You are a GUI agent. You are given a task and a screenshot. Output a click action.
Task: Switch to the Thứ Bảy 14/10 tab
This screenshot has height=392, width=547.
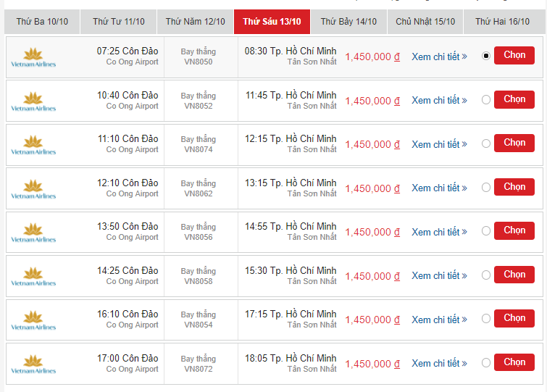[x=348, y=22]
